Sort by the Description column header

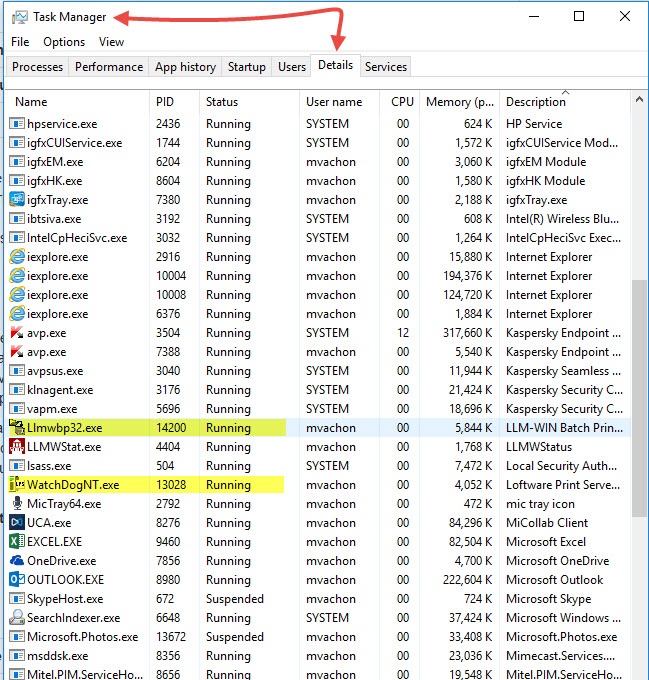[x=565, y=102]
